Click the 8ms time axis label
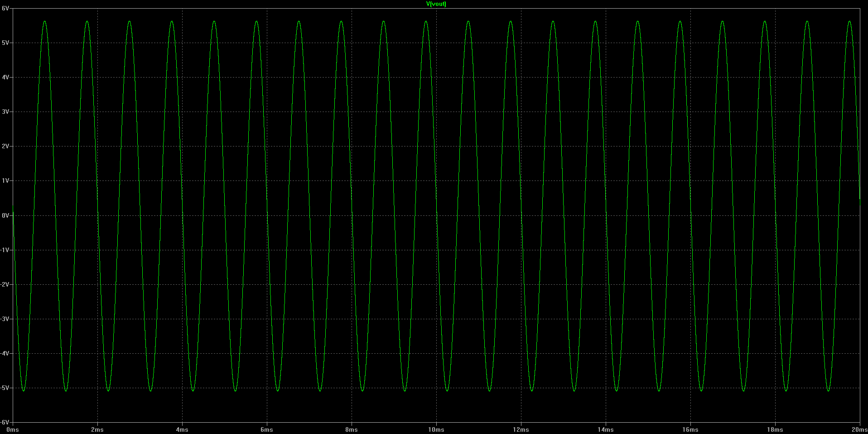 coord(352,429)
